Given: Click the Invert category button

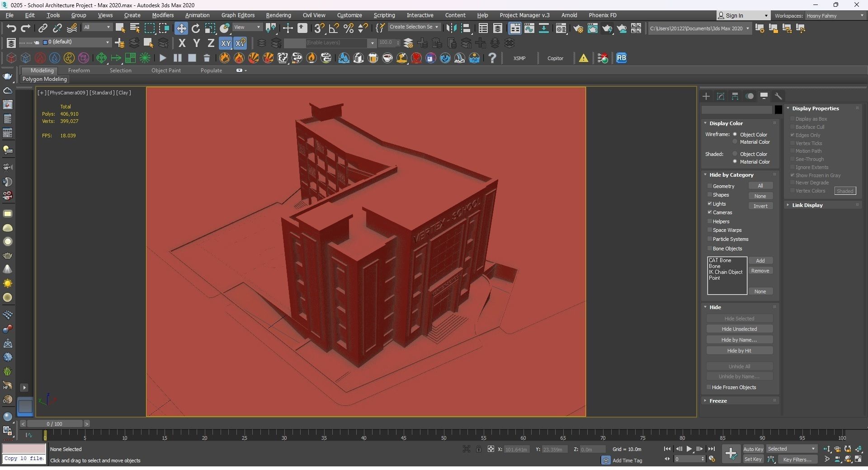Looking at the screenshot, I should point(760,206).
